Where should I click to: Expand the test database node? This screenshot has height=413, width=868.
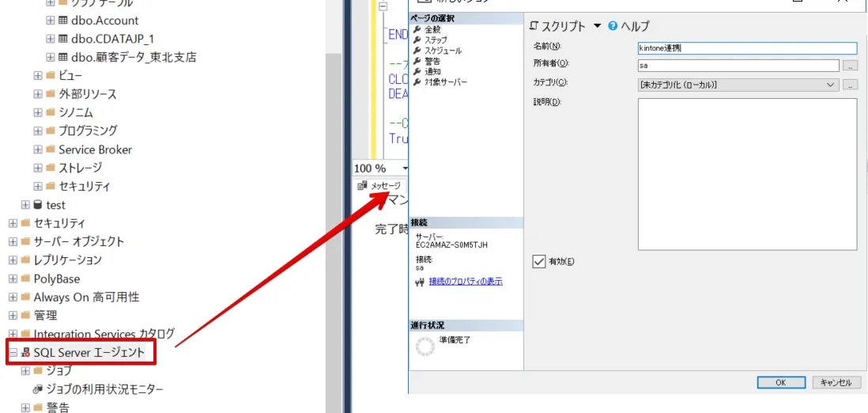click(25, 205)
